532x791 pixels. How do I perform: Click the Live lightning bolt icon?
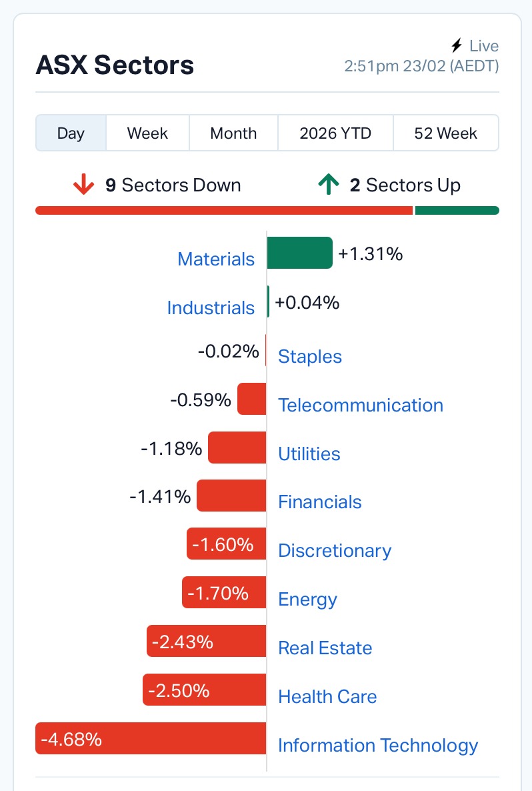pos(457,46)
